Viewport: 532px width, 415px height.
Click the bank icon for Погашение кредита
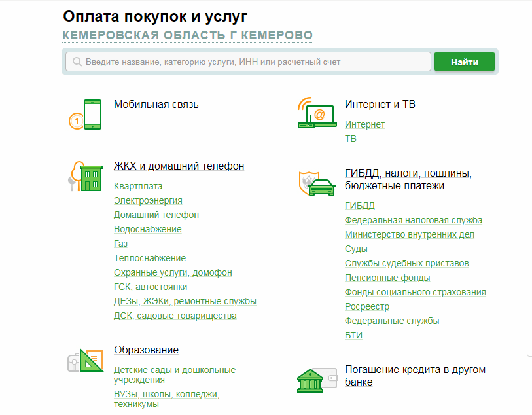313,379
